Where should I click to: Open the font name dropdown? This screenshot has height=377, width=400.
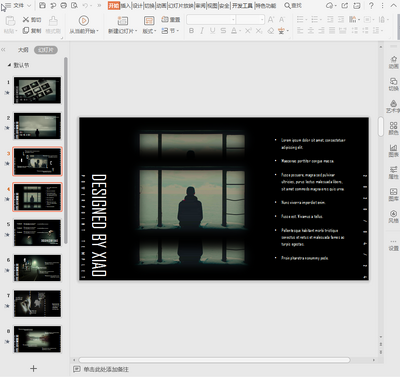pos(233,20)
